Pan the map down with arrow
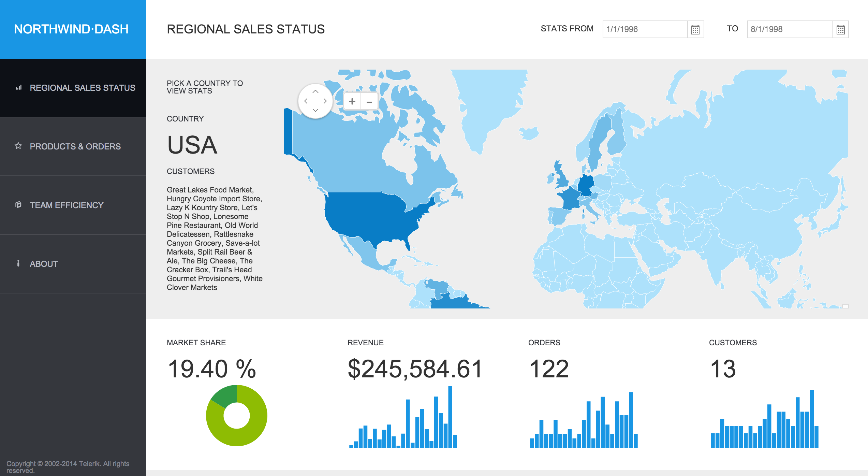 (x=315, y=110)
